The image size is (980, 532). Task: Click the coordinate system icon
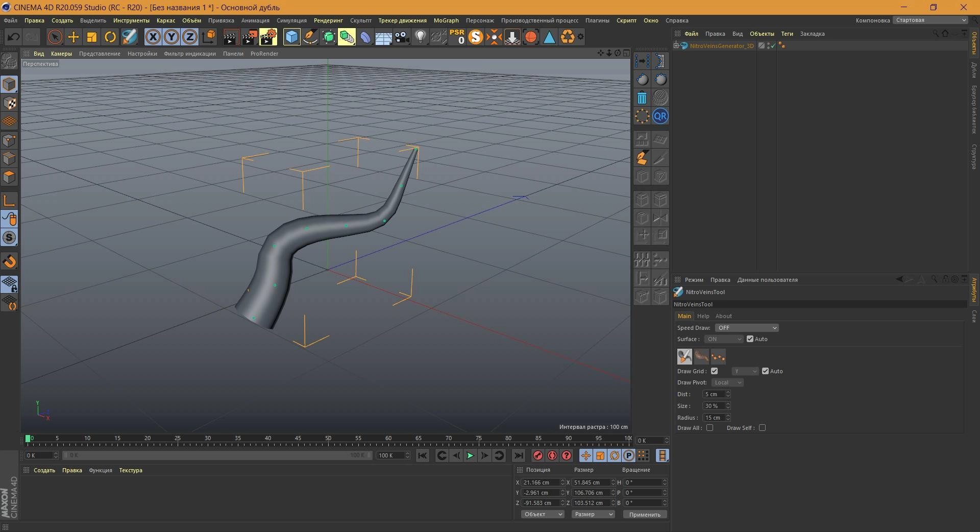(209, 37)
